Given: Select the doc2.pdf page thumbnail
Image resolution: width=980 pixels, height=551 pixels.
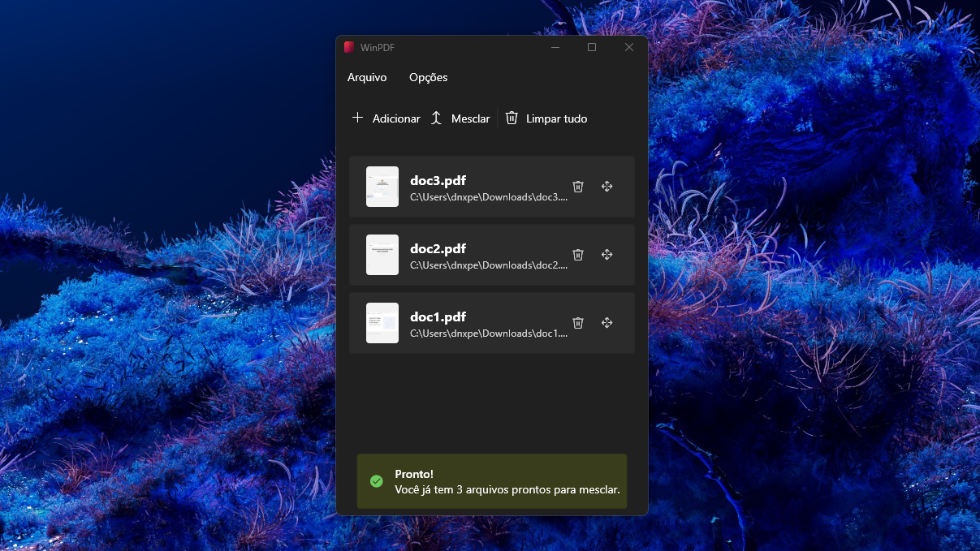Looking at the screenshot, I should (x=382, y=255).
